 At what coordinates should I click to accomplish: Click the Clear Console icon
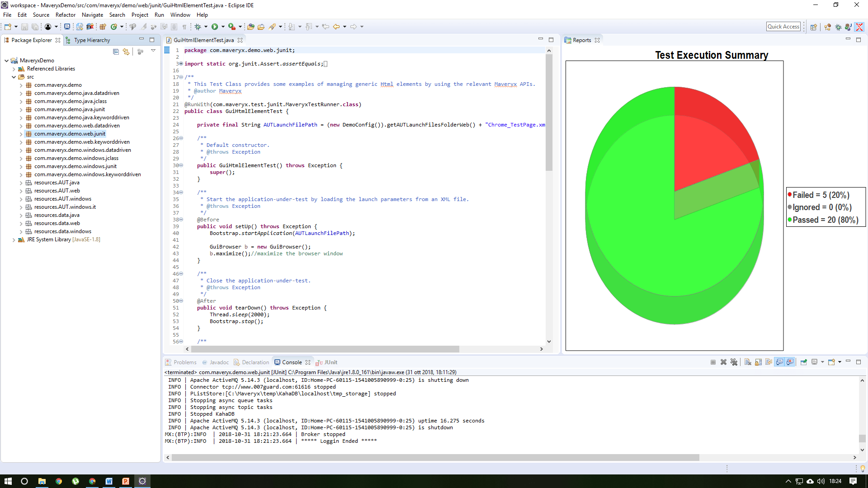point(748,362)
